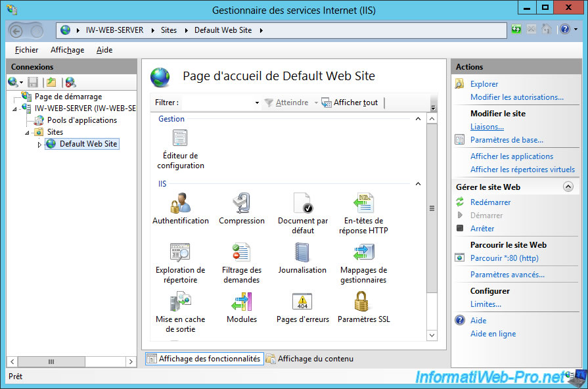Collapse the IW-WEB-SERVER tree node
Viewport: 588px width, 389px height.
[14, 109]
